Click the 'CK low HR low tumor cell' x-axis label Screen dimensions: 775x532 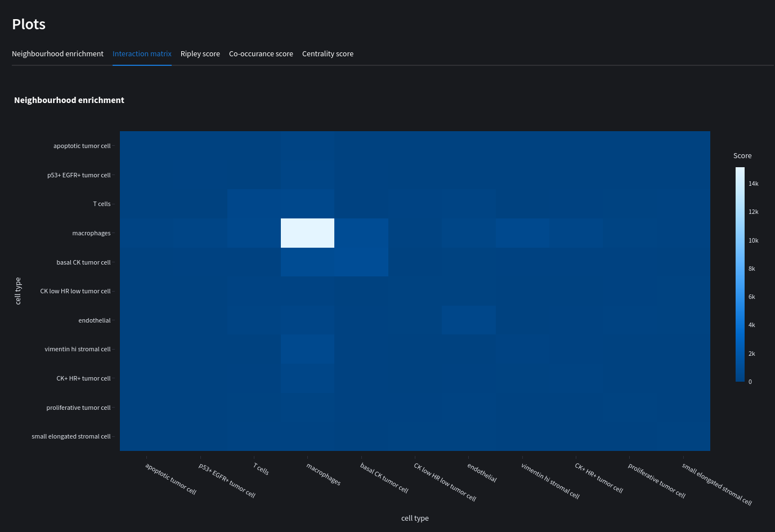(x=445, y=482)
